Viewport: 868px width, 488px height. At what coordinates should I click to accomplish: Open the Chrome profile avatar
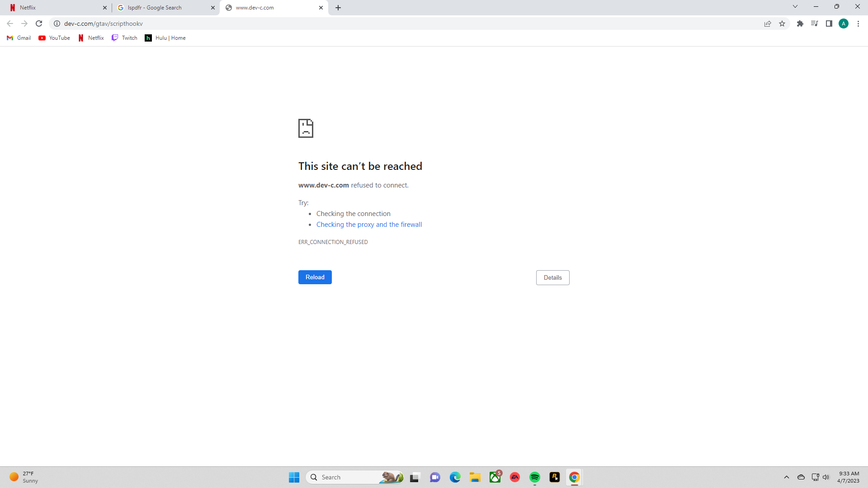[x=844, y=23]
